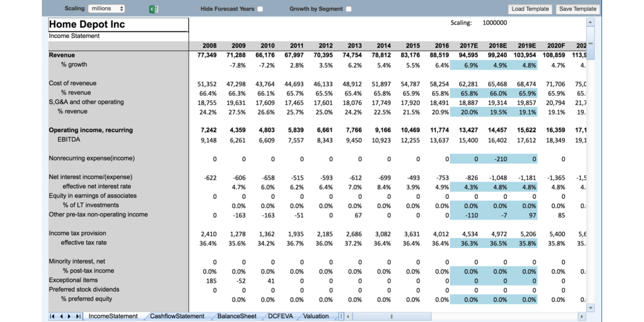The width and height of the screenshot is (644, 322).
Task: Click the vertical scrollbar down arrow
Action: click(x=591, y=308)
